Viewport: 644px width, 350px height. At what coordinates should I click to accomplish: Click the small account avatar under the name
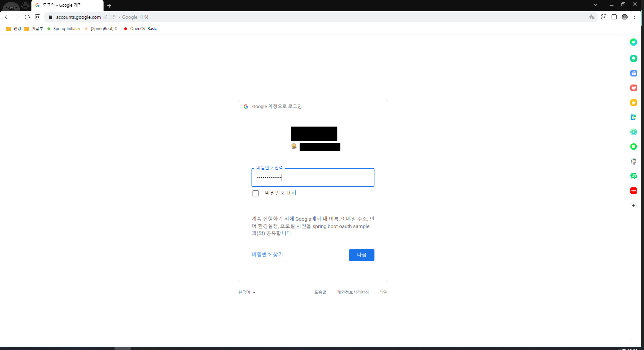point(294,146)
